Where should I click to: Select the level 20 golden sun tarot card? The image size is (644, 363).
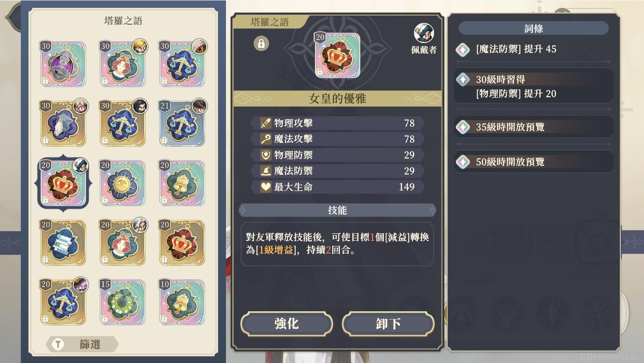(x=122, y=183)
